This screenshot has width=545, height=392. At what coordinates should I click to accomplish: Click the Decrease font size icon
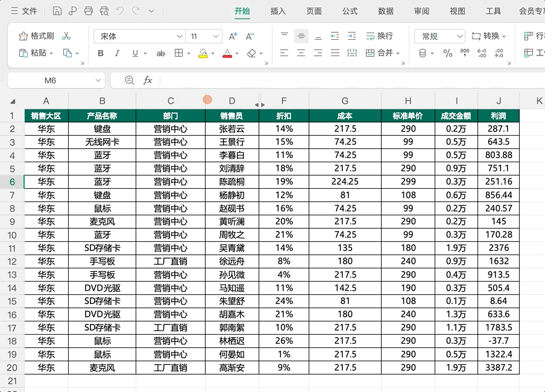[x=250, y=36]
